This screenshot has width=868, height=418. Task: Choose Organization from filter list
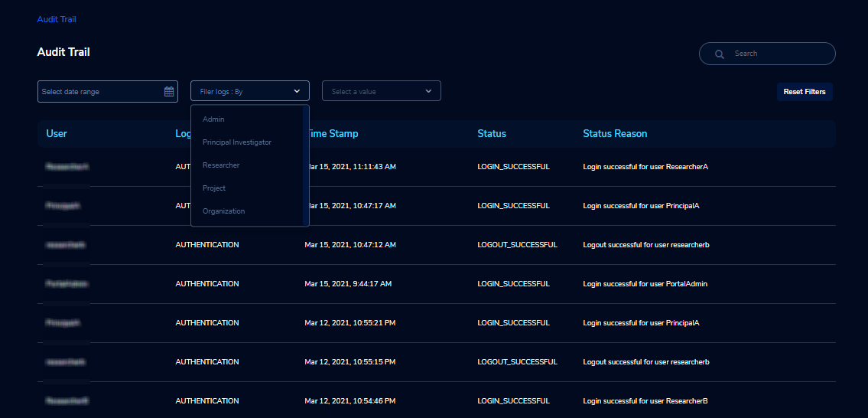pos(223,211)
